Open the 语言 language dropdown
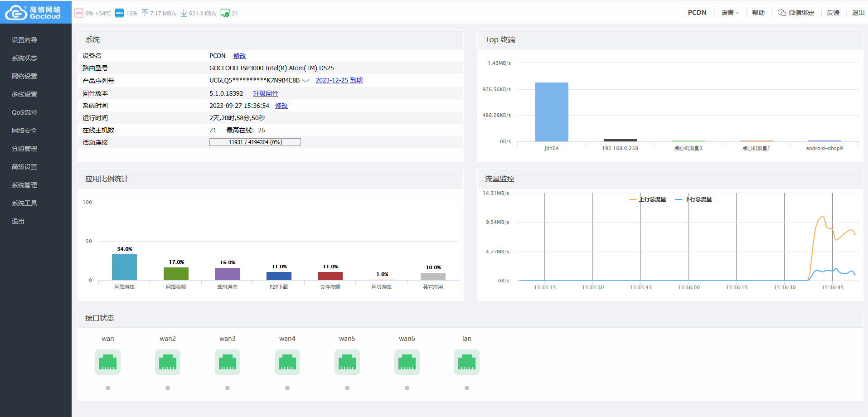Viewport: 868px width, 417px height. coord(730,13)
